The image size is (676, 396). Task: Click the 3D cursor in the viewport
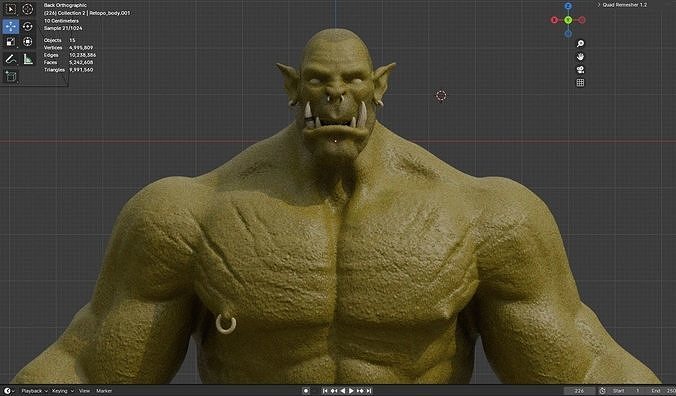click(441, 96)
